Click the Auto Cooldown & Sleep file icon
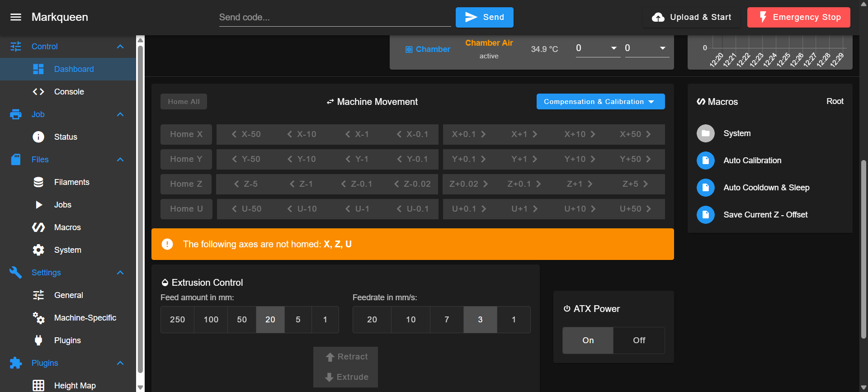Screen dimensions: 868x392 click(x=705, y=188)
